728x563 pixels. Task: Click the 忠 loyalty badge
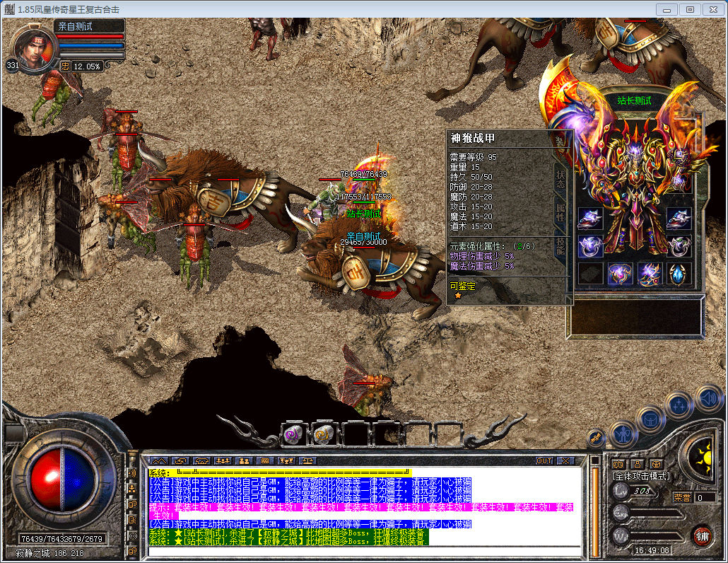point(66,66)
